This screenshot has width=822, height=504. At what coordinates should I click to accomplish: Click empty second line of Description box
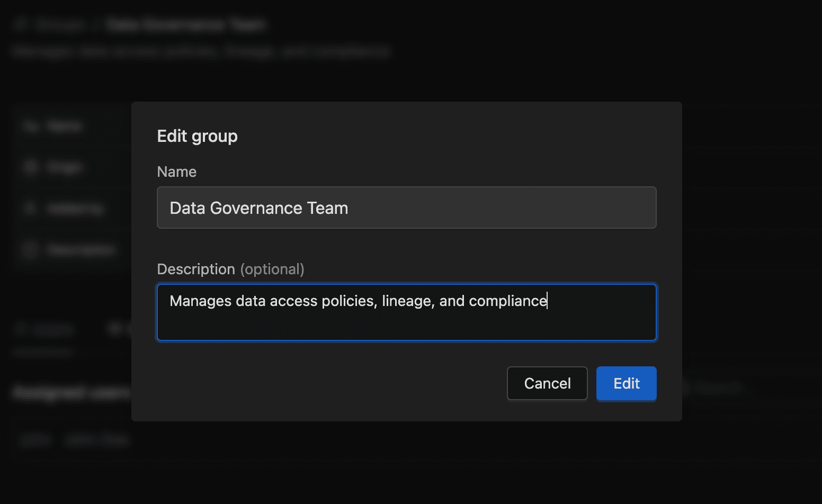(x=406, y=325)
